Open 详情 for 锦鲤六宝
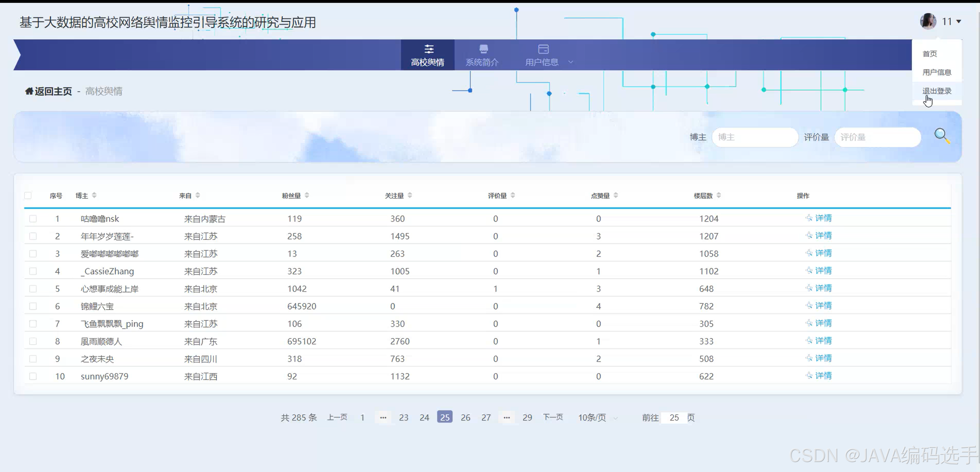Viewport: 980px width, 472px height. pyautogui.click(x=819, y=306)
